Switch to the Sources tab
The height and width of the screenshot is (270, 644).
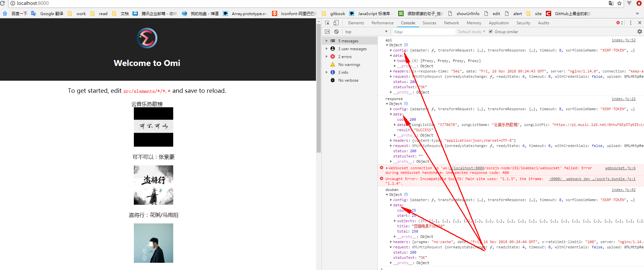coord(429,23)
